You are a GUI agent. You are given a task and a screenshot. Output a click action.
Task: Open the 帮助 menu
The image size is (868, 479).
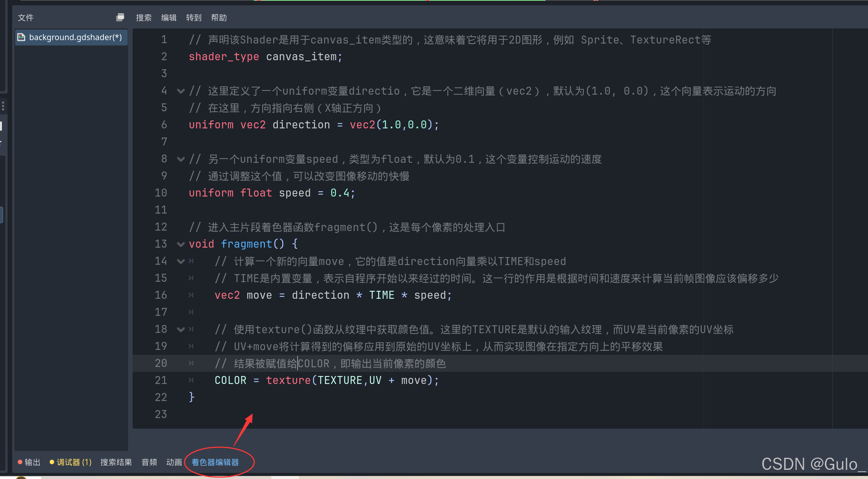click(x=219, y=17)
